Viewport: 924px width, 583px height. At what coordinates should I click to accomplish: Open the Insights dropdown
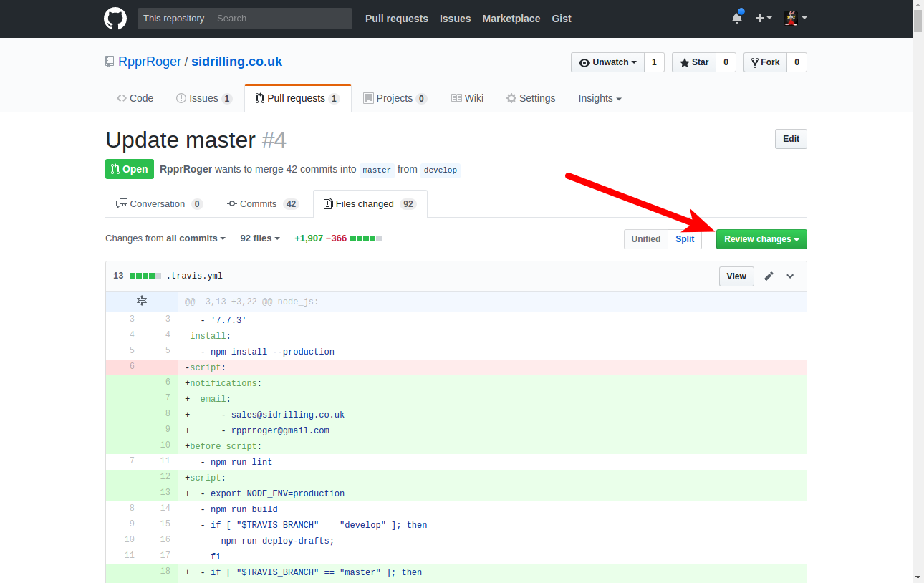coord(600,98)
